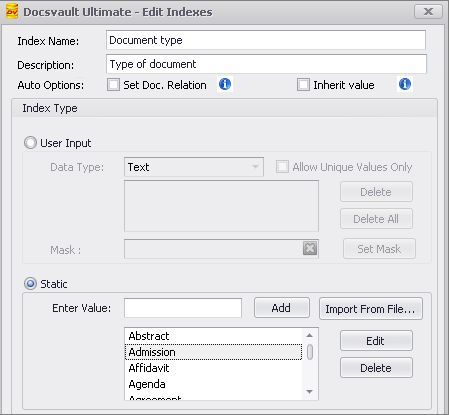Click the values list scrollbar thumb

click(310, 352)
